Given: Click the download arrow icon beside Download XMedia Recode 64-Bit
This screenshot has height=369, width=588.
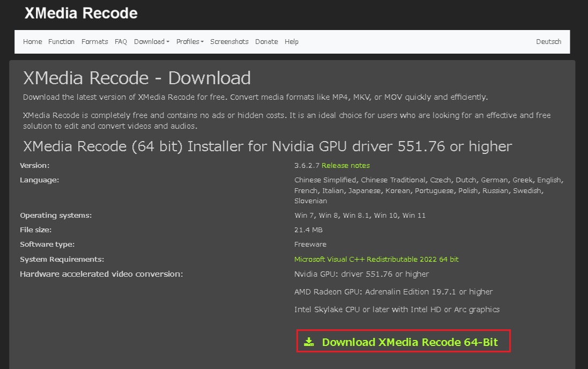Looking at the screenshot, I should point(309,342).
